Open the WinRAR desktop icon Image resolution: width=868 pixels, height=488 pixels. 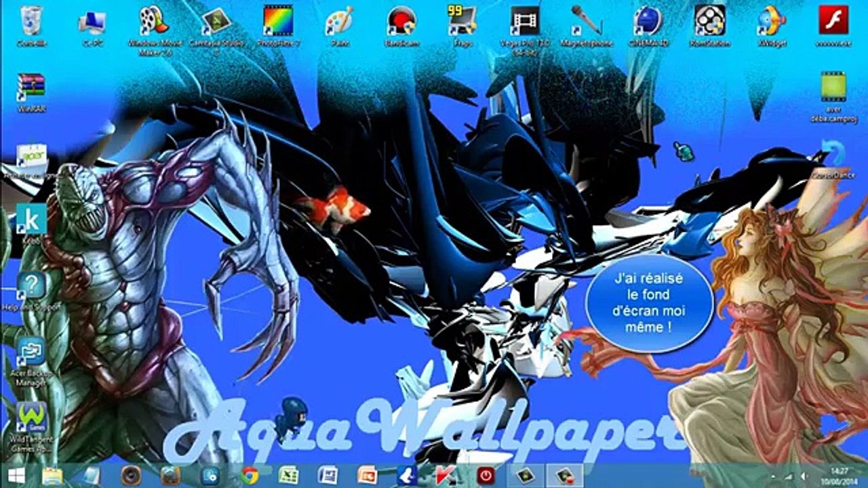pos(31,92)
